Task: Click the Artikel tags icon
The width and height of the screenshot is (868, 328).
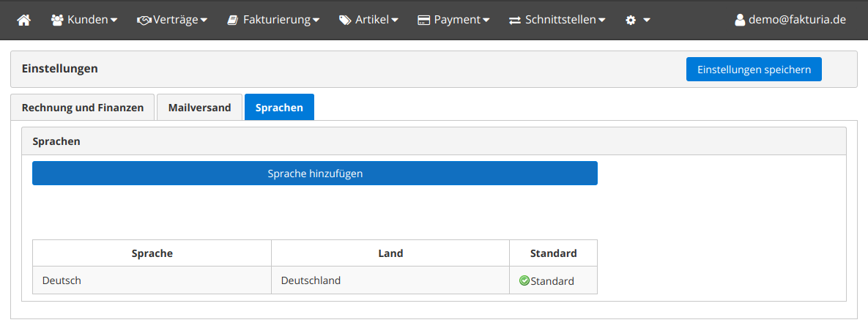Action: click(345, 20)
